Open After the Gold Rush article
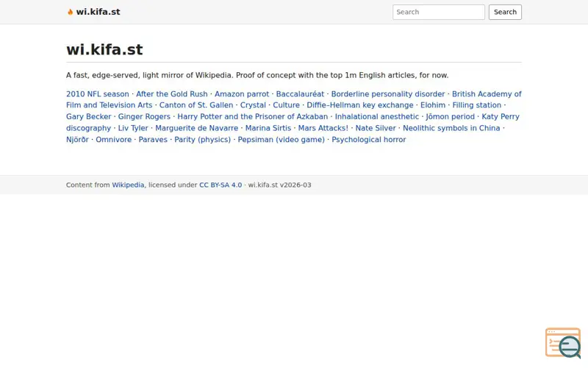588x368 pixels. coord(172,94)
